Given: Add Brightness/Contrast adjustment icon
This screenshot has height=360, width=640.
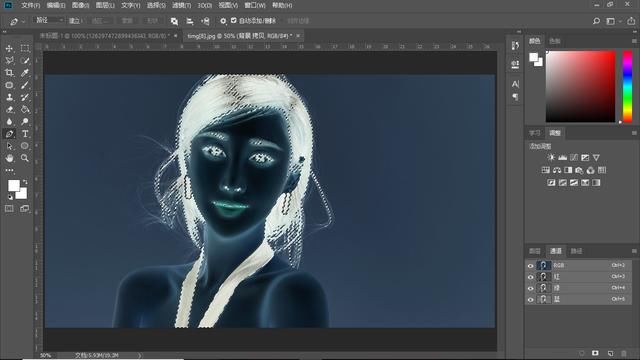Looking at the screenshot, I should (x=551, y=158).
